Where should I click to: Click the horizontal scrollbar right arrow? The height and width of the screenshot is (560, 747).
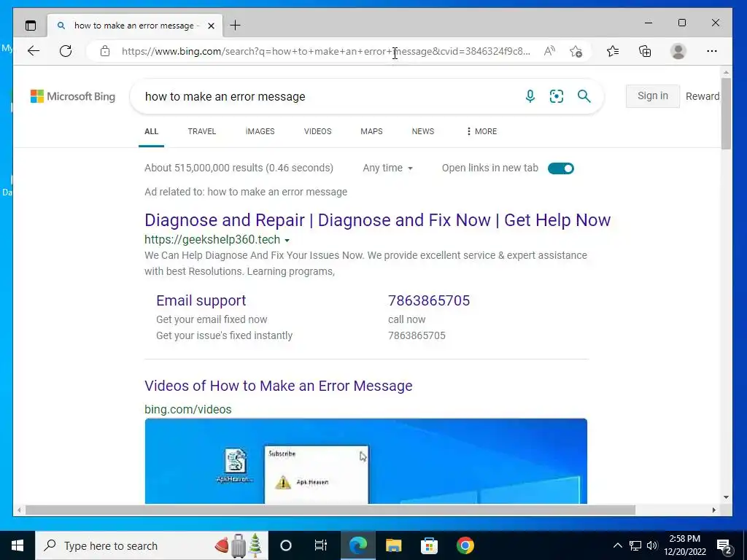click(x=713, y=510)
